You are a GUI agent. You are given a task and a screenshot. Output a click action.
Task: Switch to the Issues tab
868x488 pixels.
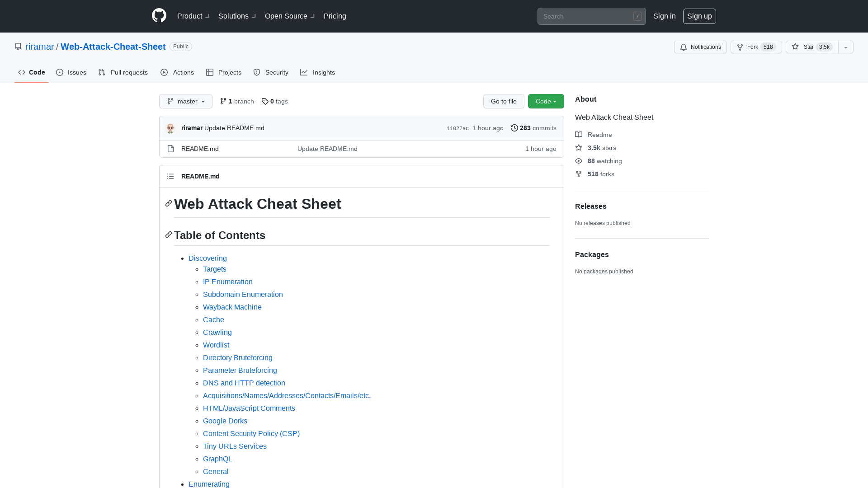click(x=71, y=72)
